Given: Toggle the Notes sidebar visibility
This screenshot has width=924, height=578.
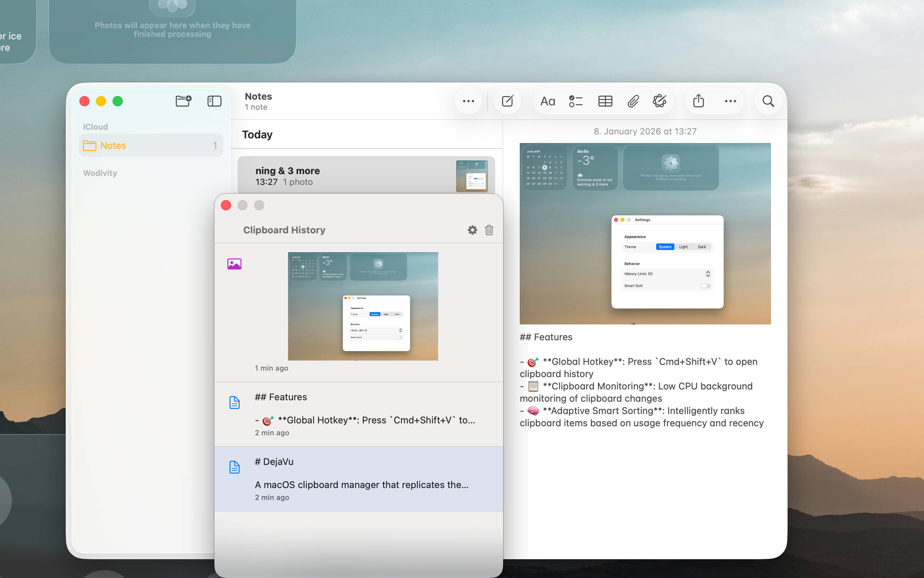Looking at the screenshot, I should pyautogui.click(x=214, y=101).
